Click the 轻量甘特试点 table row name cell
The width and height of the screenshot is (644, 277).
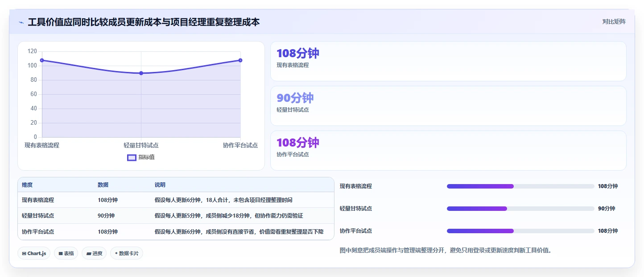point(38,216)
